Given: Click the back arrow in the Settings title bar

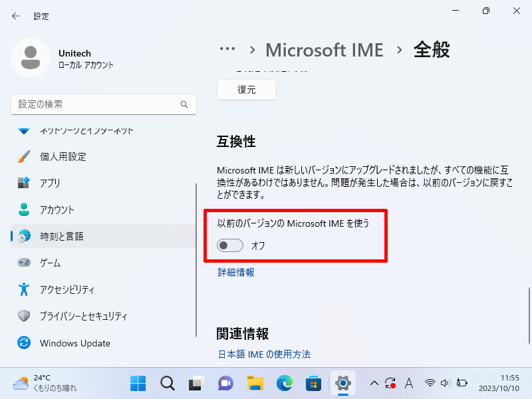Looking at the screenshot, I should pyautogui.click(x=15, y=16).
